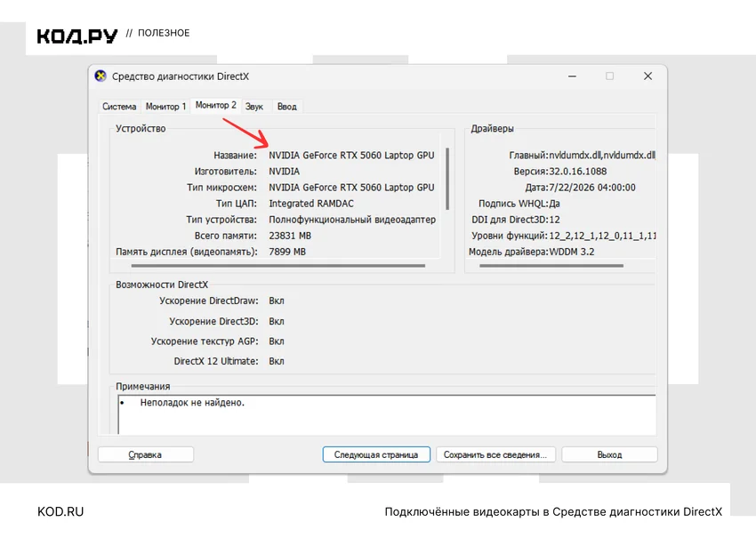Click the Выход button
Viewport: 756px width, 538px height.
click(609, 454)
